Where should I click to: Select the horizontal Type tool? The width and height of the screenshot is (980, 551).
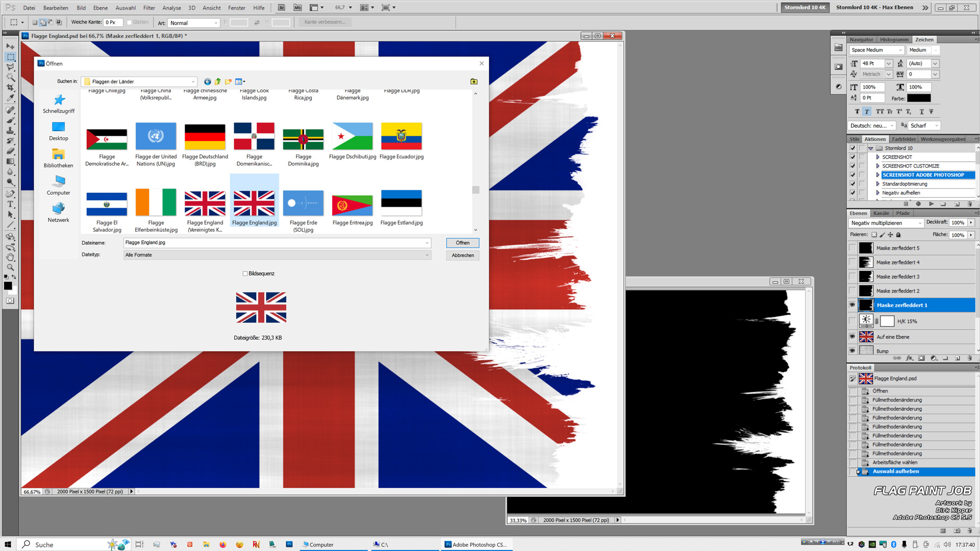coord(10,204)
